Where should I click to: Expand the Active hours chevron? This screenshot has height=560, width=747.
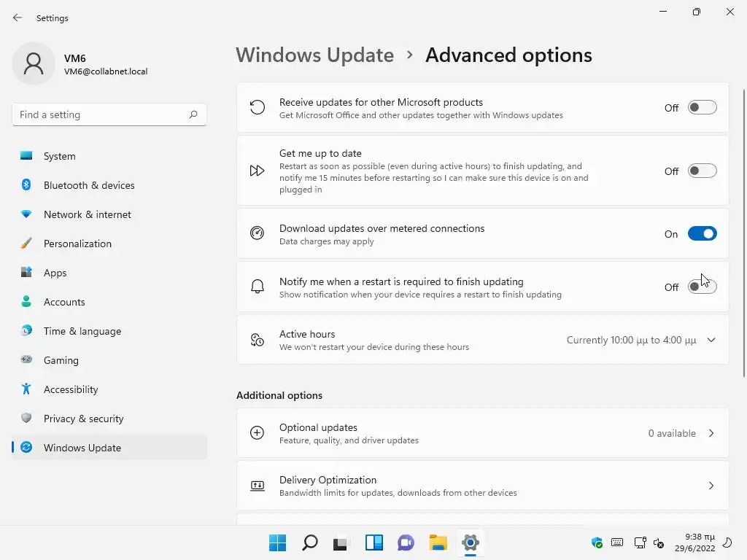(x=711, y=340)
